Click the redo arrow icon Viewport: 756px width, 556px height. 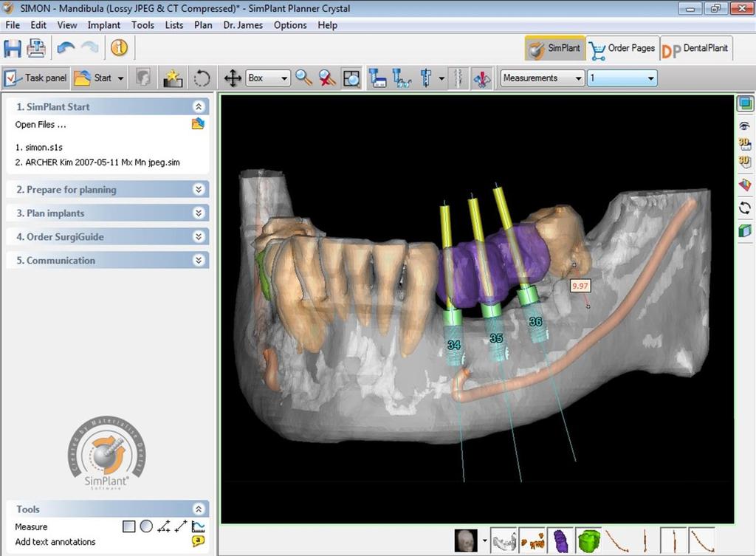[x=89, y=47]
